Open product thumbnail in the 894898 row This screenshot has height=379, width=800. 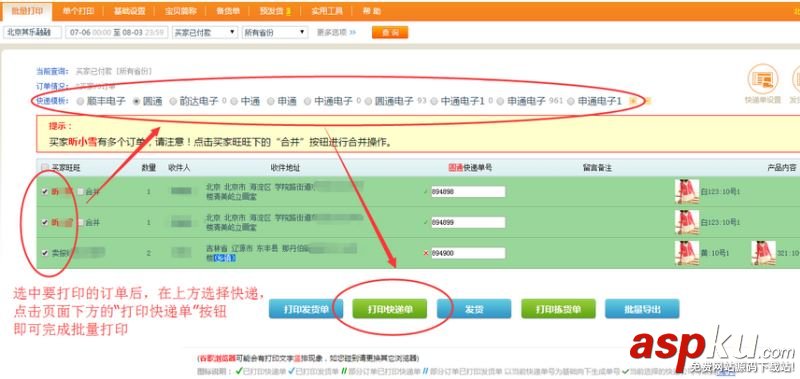tap(687, 192)
